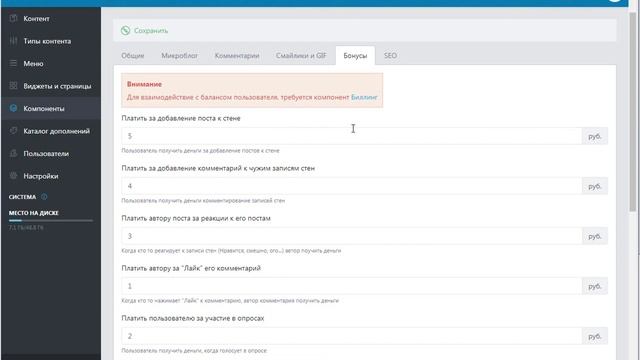Switch to the Комментарии tab

pos(237,56)
